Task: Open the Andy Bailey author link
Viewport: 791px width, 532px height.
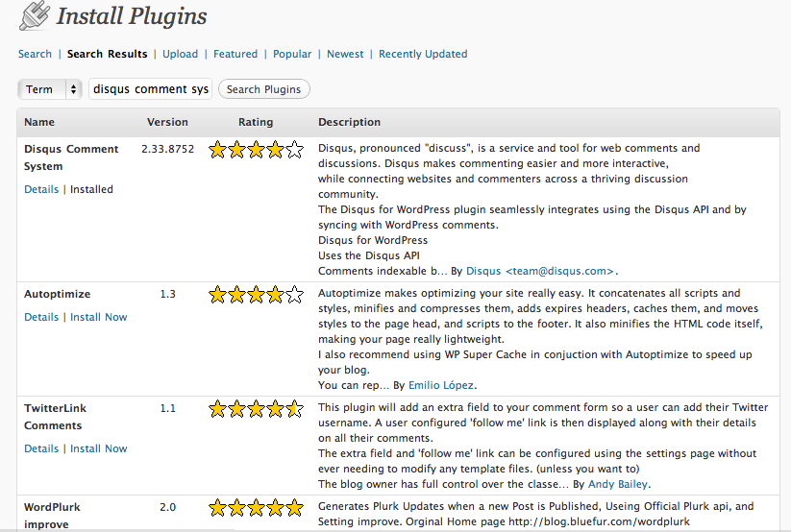Action: coord(617,484)
